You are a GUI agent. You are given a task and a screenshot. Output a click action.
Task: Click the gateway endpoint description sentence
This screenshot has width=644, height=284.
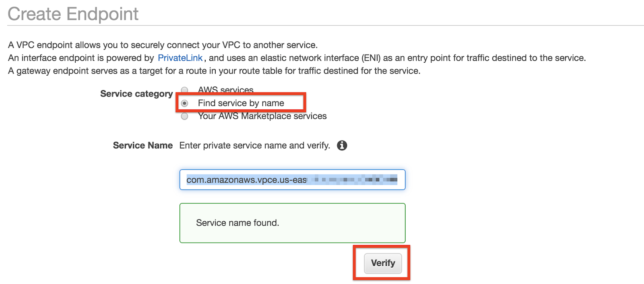pyautogui.click(x=214, y=71)
